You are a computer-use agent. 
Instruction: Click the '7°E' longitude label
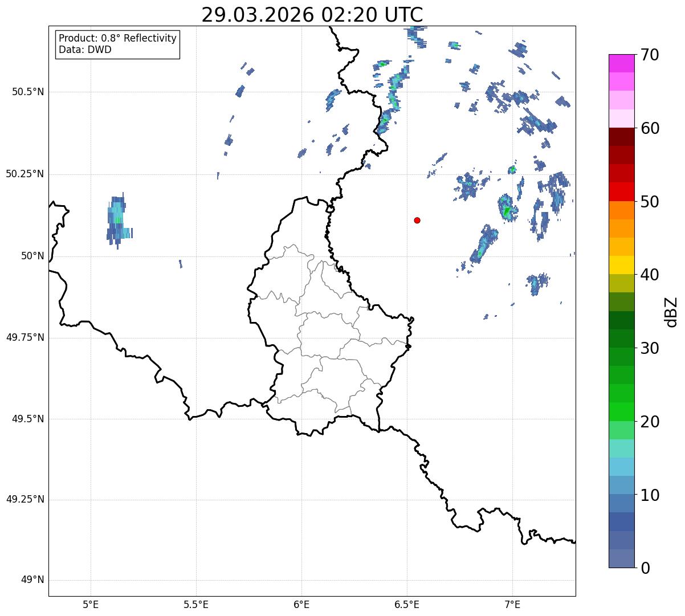512,604
